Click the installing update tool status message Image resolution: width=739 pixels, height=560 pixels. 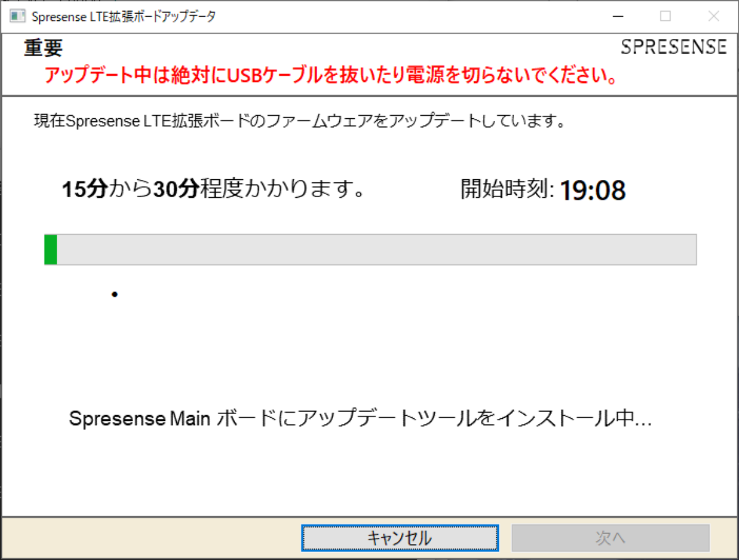(x=360, y=419)
